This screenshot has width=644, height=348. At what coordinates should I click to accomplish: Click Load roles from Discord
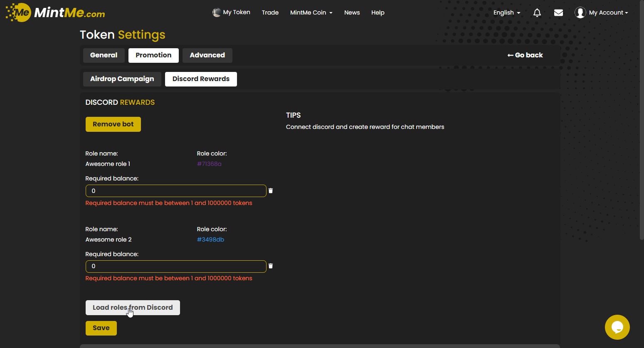[x=133, y=308]
